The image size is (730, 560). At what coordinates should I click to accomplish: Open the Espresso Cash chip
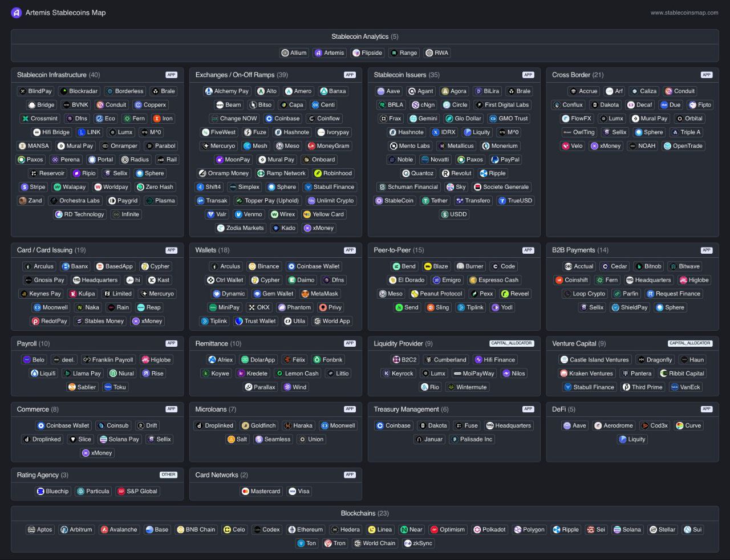pos(494,280)
